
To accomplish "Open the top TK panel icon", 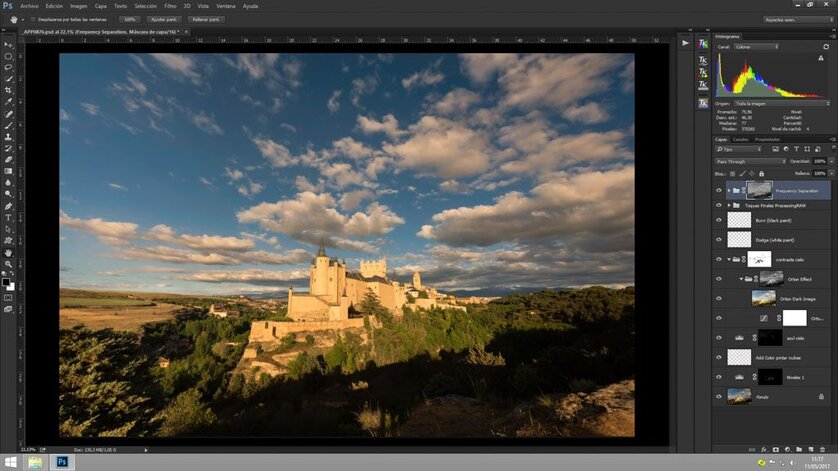I will pos(703,44).
